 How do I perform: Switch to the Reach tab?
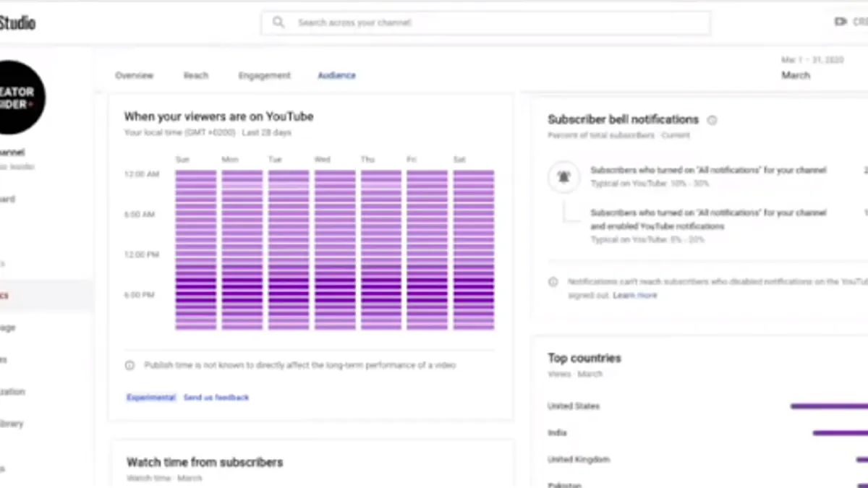click(195, 75)
